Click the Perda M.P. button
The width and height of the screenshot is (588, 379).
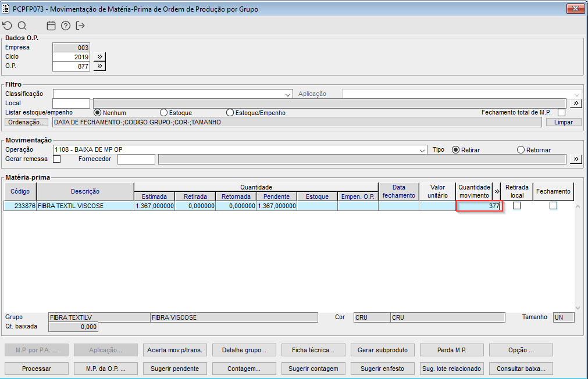451,350
